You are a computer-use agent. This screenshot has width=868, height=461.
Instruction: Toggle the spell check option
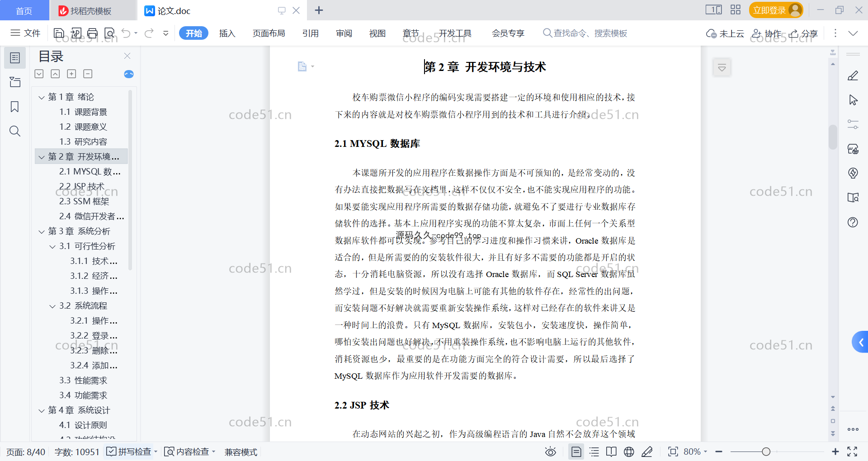pos(129,452)
